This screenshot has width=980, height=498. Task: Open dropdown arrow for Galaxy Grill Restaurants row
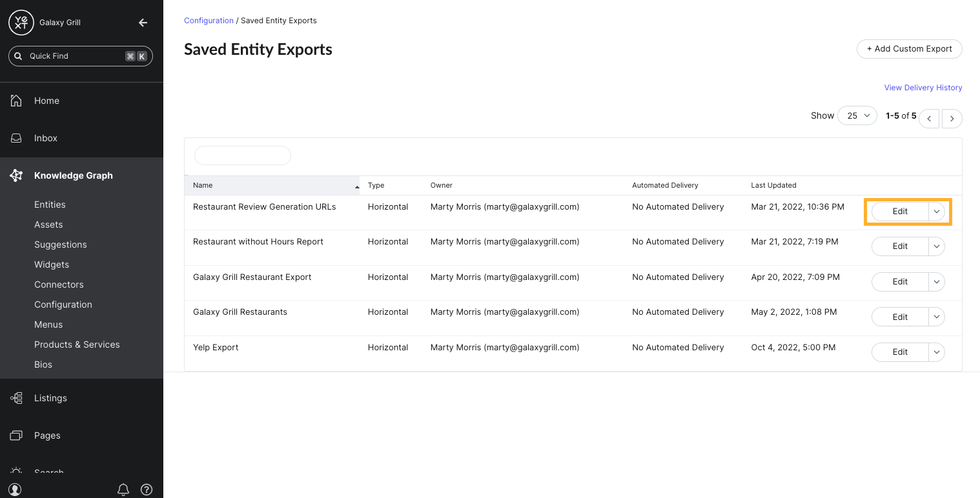tap(937, 317)
